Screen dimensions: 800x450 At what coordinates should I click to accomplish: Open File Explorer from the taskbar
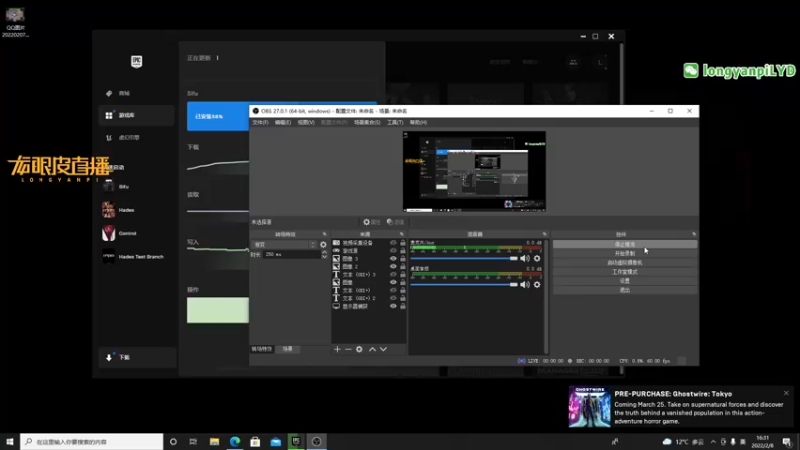tap(214, 441)
